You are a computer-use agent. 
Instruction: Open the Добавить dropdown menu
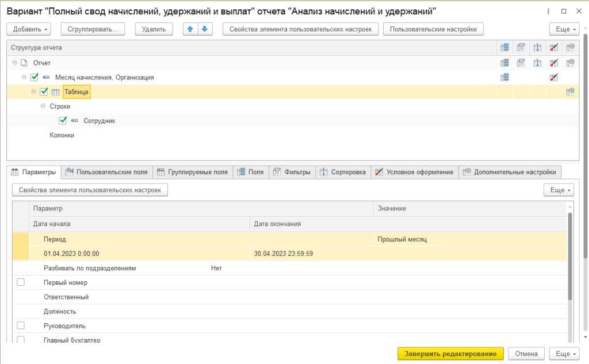tap(29, 29)
